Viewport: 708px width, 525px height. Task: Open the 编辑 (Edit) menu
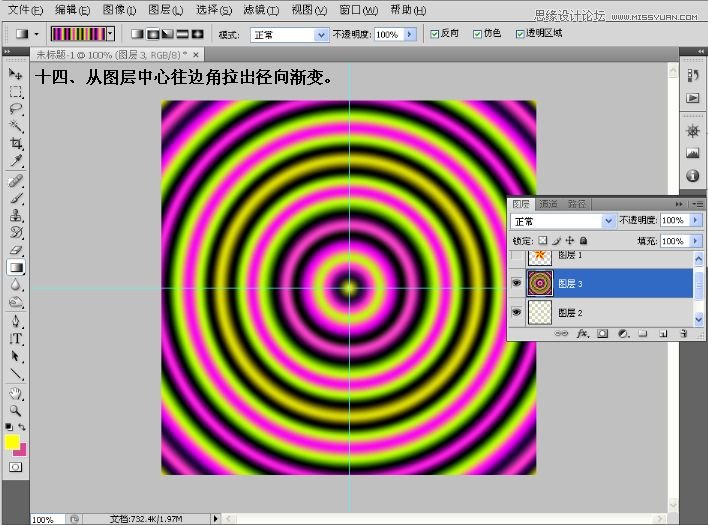point(72,9)
